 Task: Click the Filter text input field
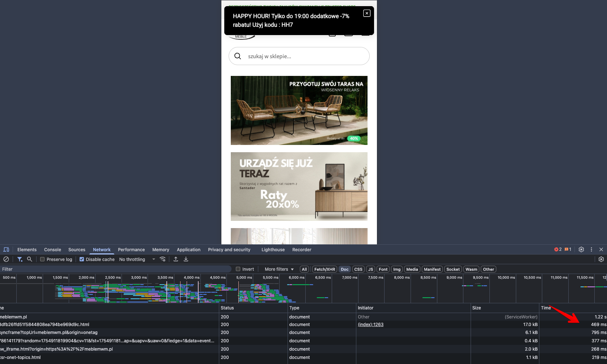click(116, 269)
